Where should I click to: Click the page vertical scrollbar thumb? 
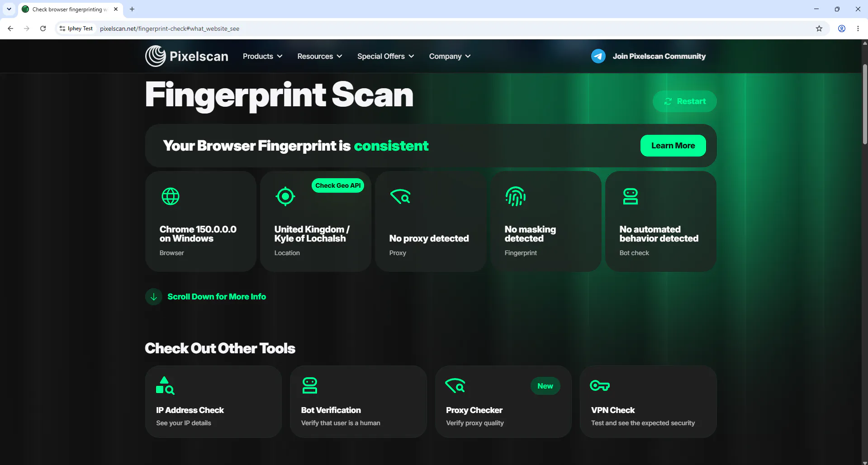pos(865,104)
